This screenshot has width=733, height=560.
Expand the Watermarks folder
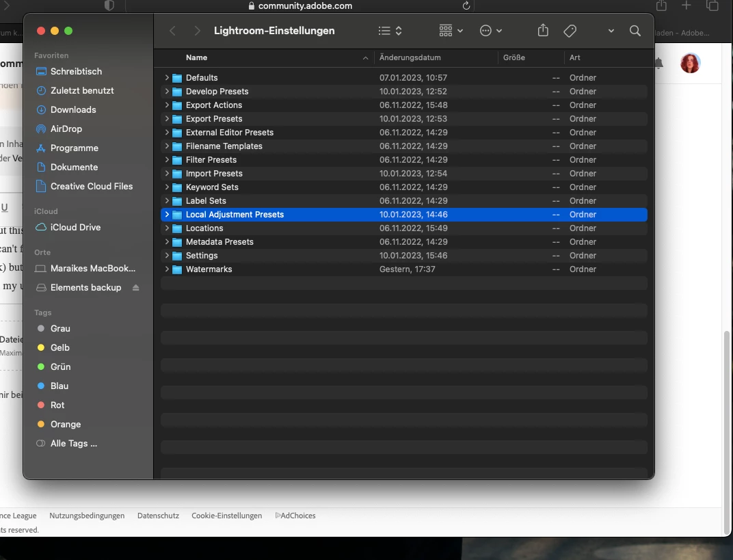click(x=167, y=269)
